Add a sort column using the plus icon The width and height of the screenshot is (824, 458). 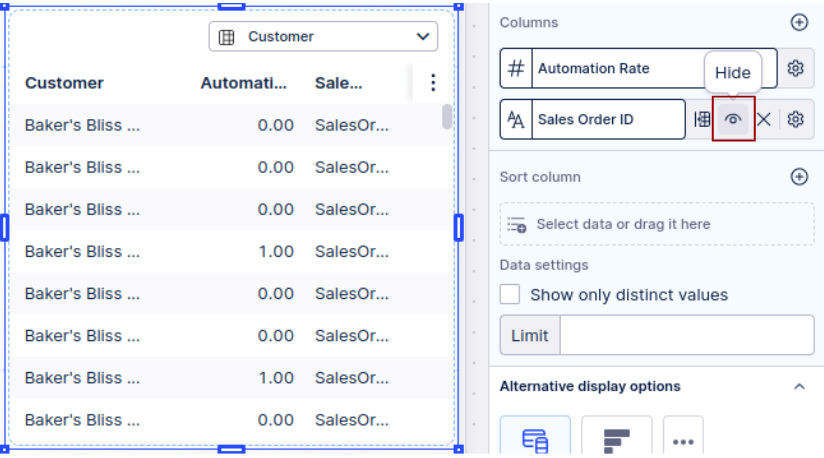tap(798, 177)
